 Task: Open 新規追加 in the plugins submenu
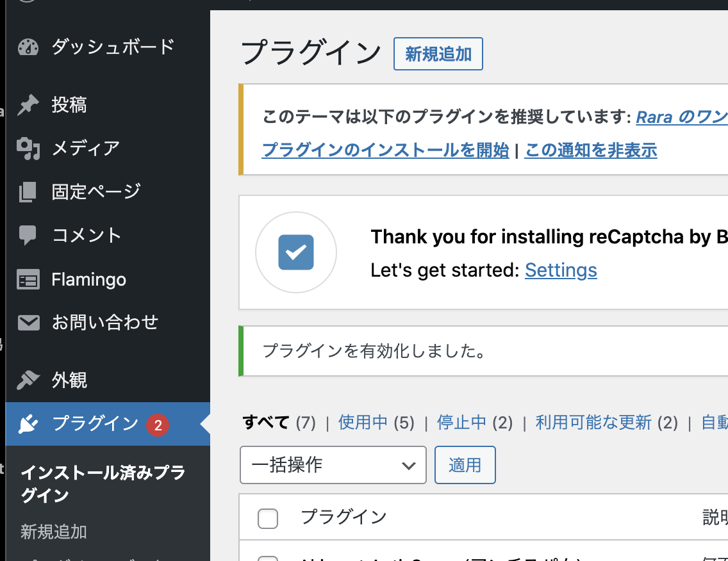54,532
